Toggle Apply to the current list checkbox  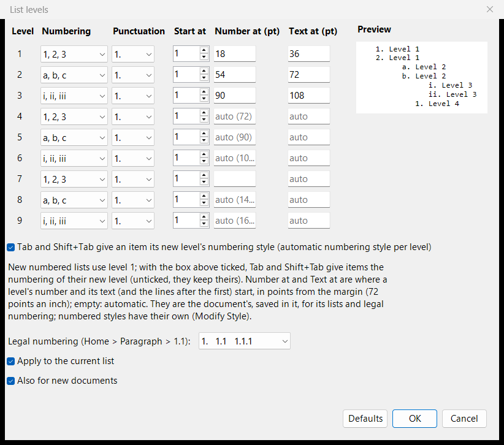tap(10, 362)
